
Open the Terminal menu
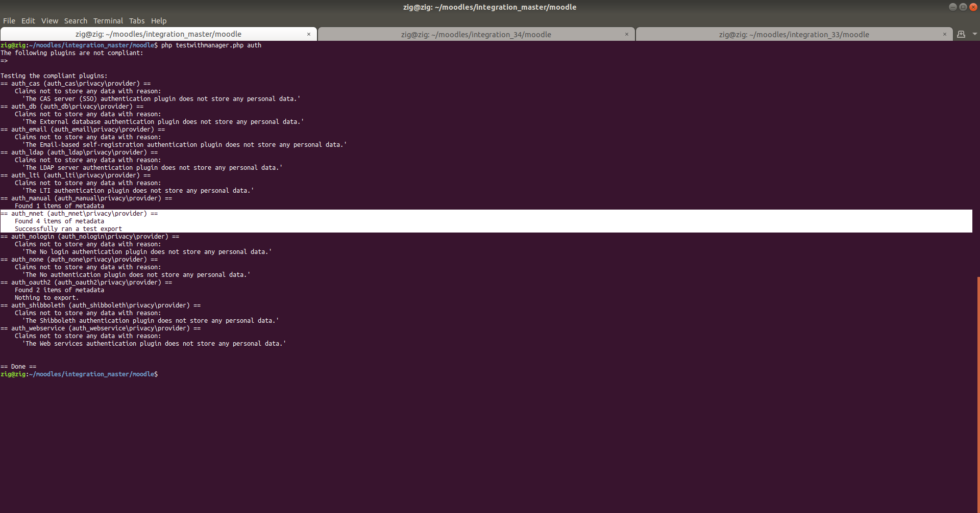pos(108,21)
